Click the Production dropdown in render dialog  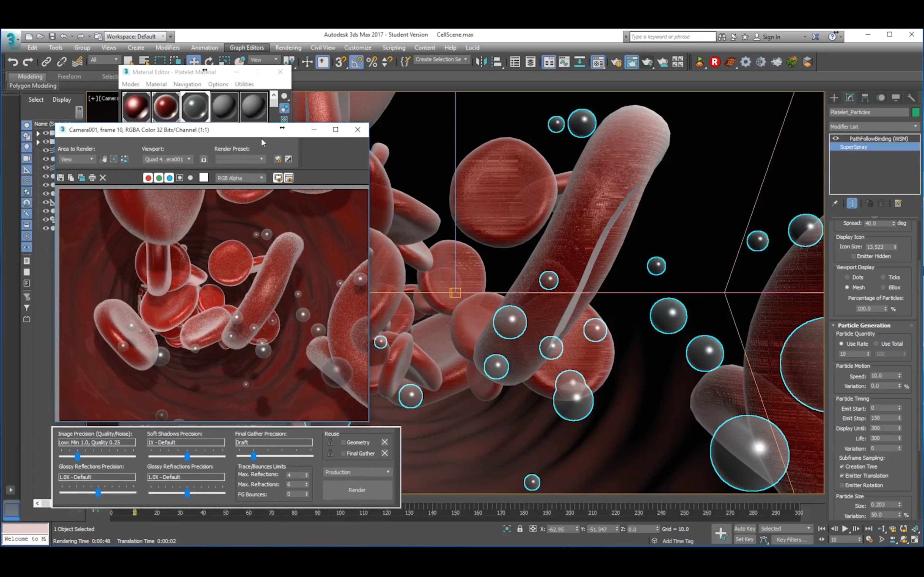pyautogui.click(x=357, y=472)
